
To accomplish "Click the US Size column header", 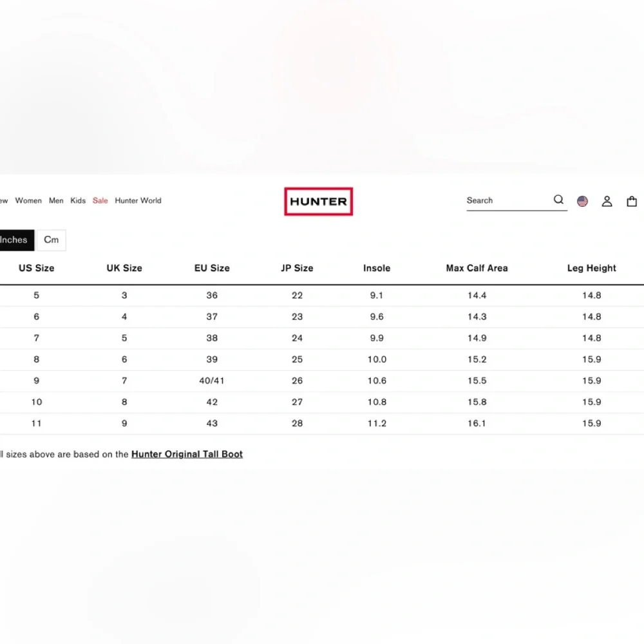I will [37, 268].
